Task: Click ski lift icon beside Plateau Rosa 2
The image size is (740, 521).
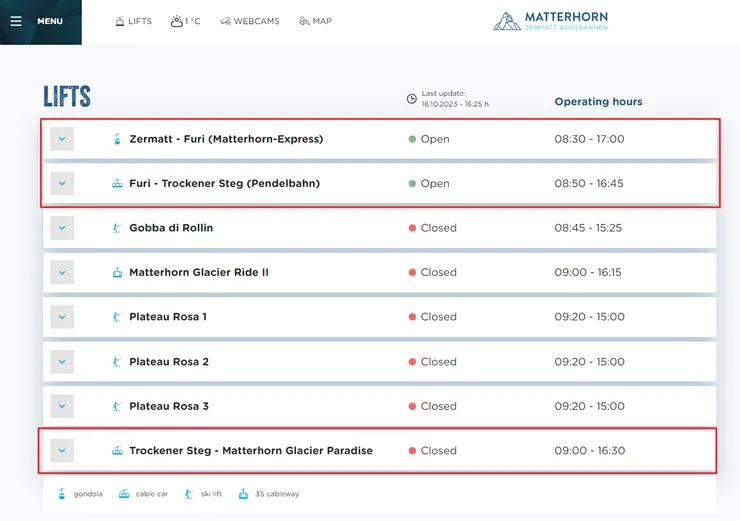Action: (x=117, y=361)
